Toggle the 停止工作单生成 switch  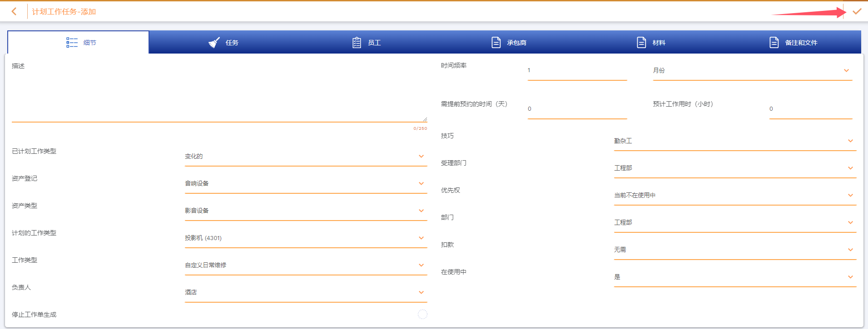422,314
